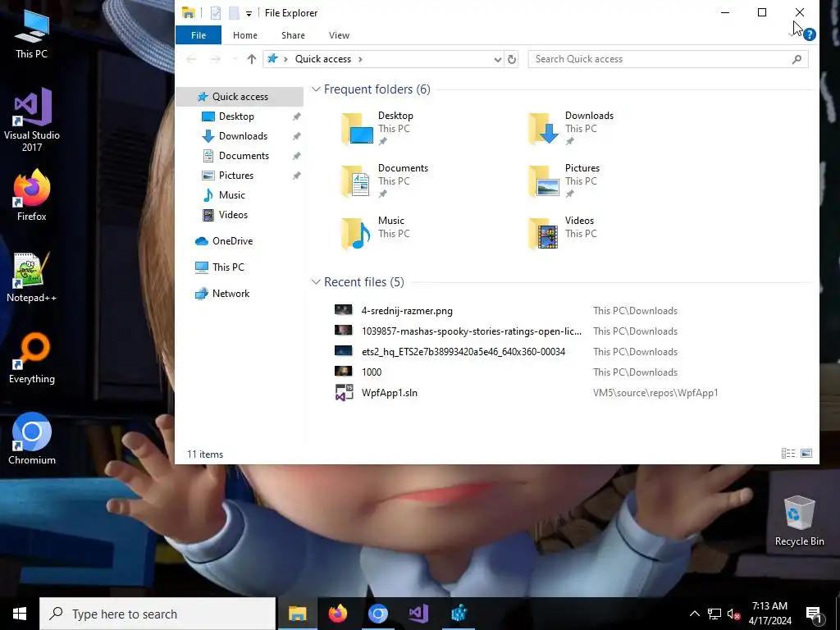The image size is (840, 630).
Task: Switch to Details view layout button
Action: (x=788, y=454)
